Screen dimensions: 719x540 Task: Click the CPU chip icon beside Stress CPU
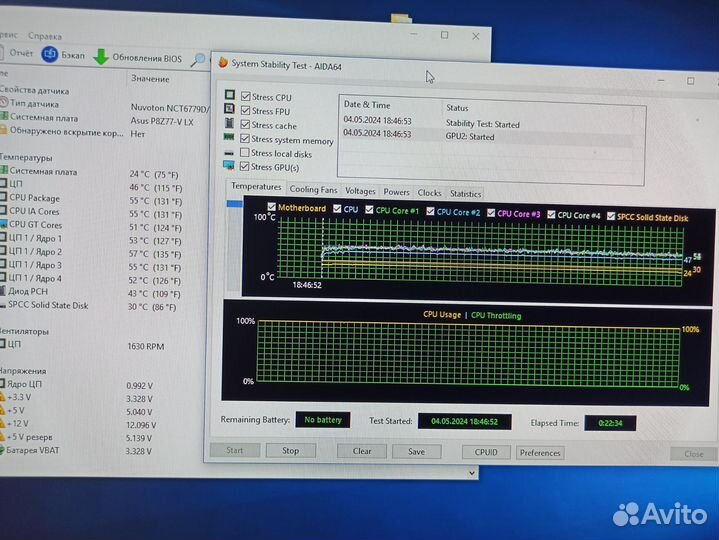coord(230,95)
